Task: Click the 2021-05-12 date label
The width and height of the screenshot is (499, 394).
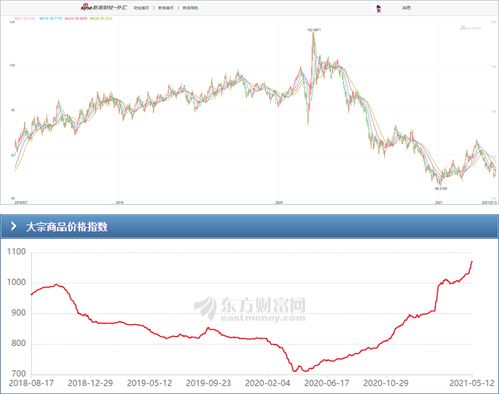Action: tap(472, 383)
